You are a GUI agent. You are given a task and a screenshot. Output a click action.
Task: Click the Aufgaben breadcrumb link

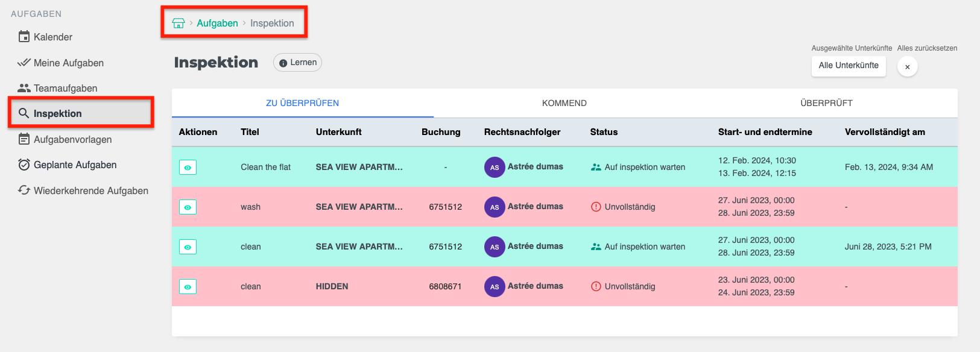pyautogui.click(x=217, y=23)
